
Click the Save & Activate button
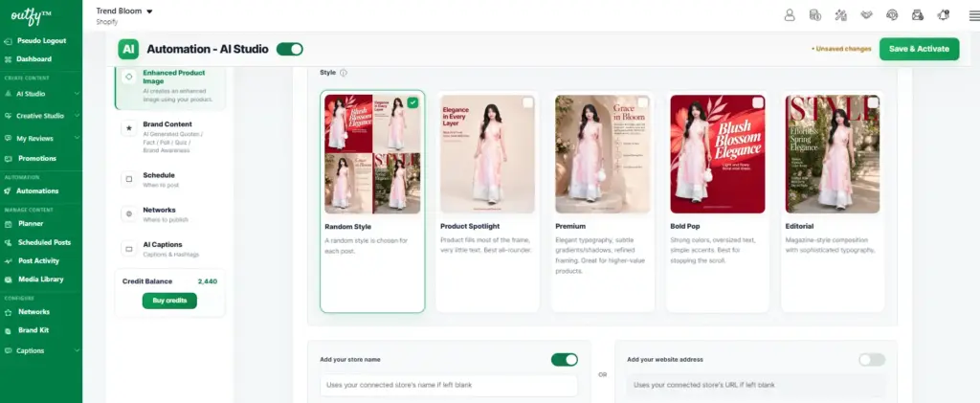click(x=919, y=49)
